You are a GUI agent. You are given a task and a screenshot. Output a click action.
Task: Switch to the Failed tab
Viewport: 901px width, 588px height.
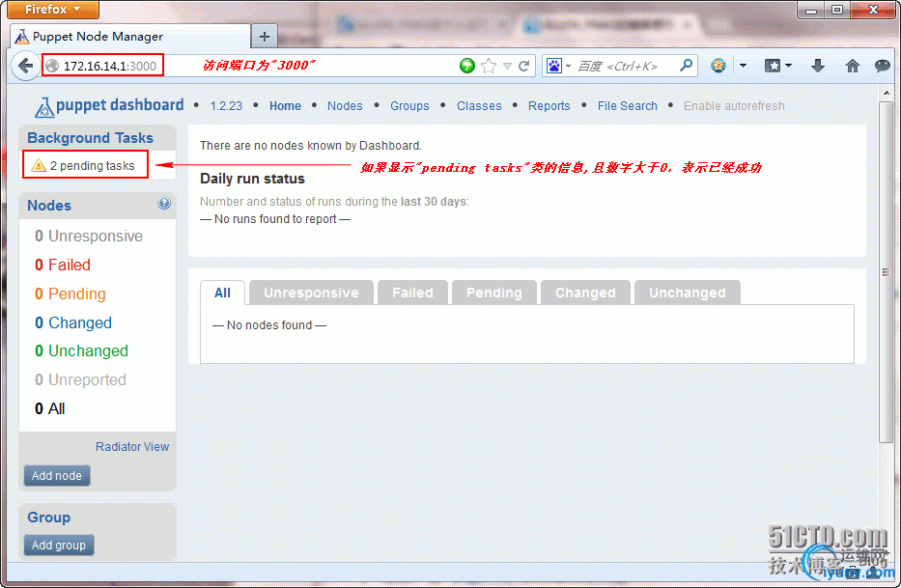[412, 294]
